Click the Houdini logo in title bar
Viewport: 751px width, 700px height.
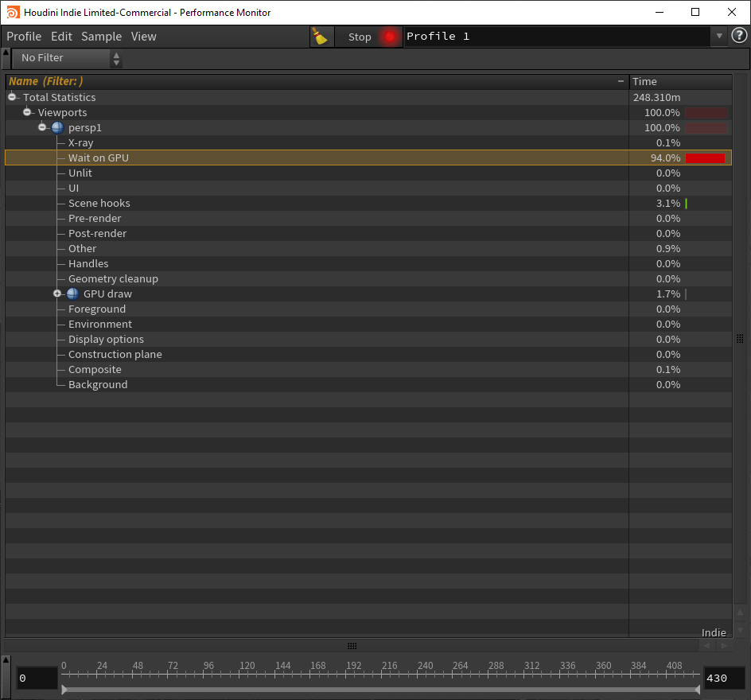pyautogui.click(x=13, y=13)
